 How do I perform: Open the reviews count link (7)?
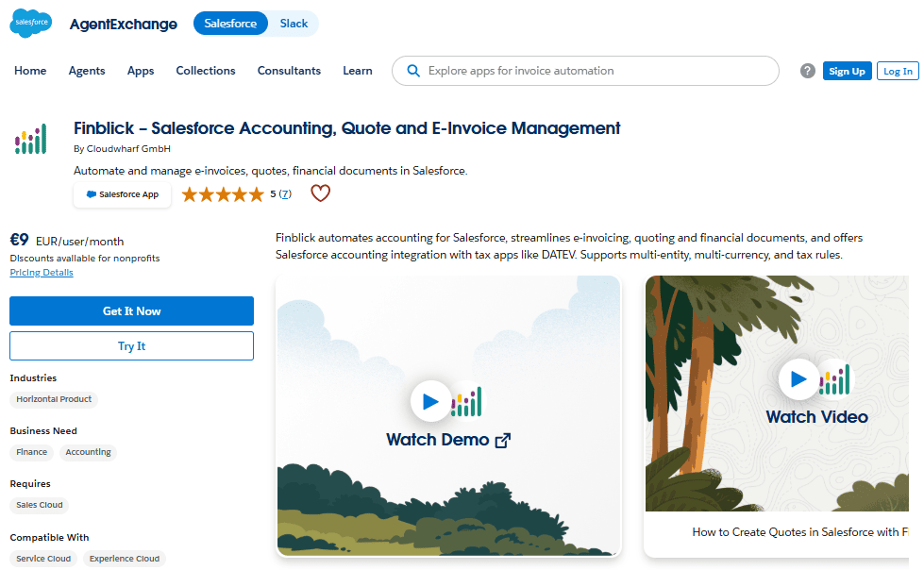(x=285, y=193)
